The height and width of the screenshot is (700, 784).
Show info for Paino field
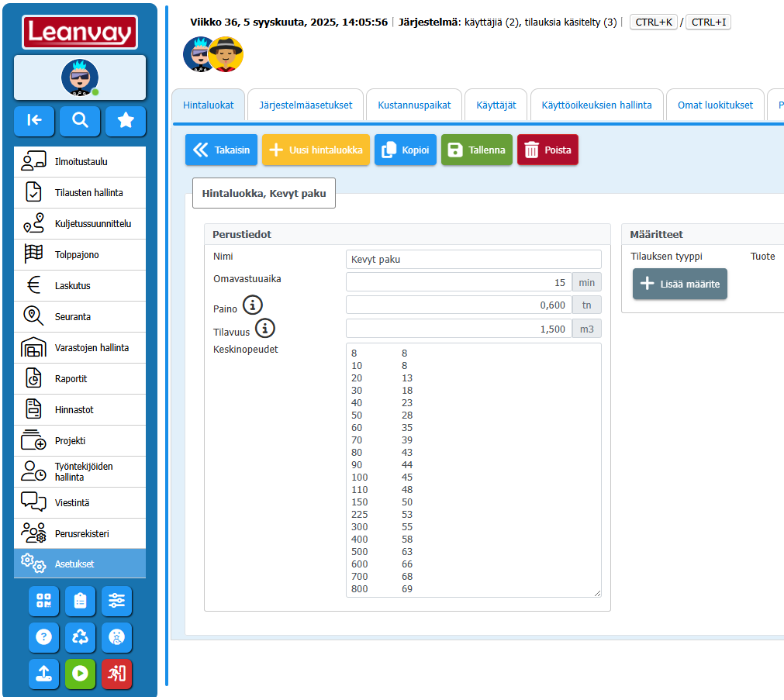[253, 305]
